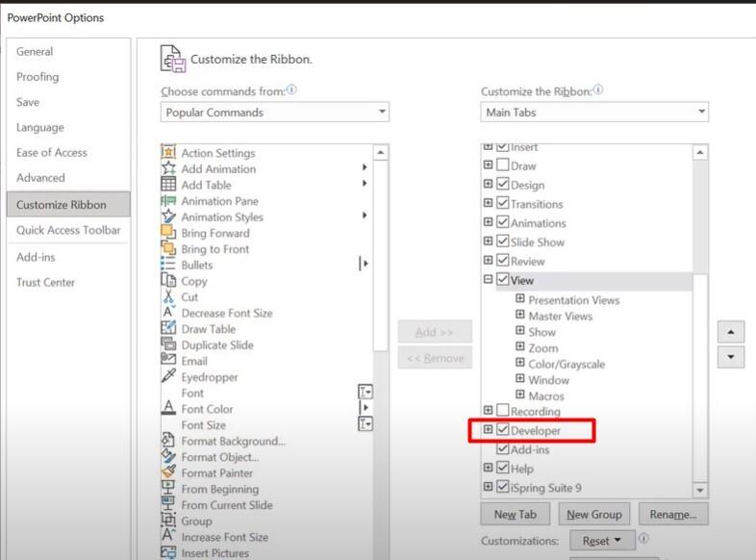Select the Quick Access Toolbar category
The height and width of the screenshot is (560, 756).
pyautogui.click(x=68, y=230)
